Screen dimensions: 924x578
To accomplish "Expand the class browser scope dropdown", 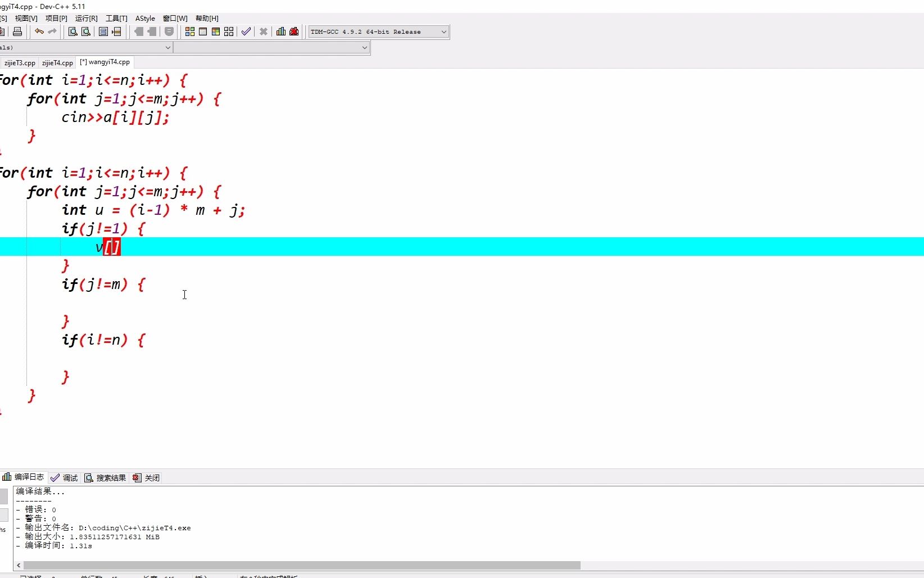I will point(167,48).
